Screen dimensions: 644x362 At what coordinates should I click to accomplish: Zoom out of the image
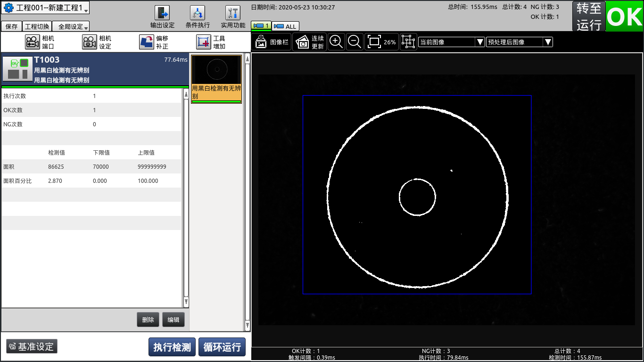[x=355, y=42]
